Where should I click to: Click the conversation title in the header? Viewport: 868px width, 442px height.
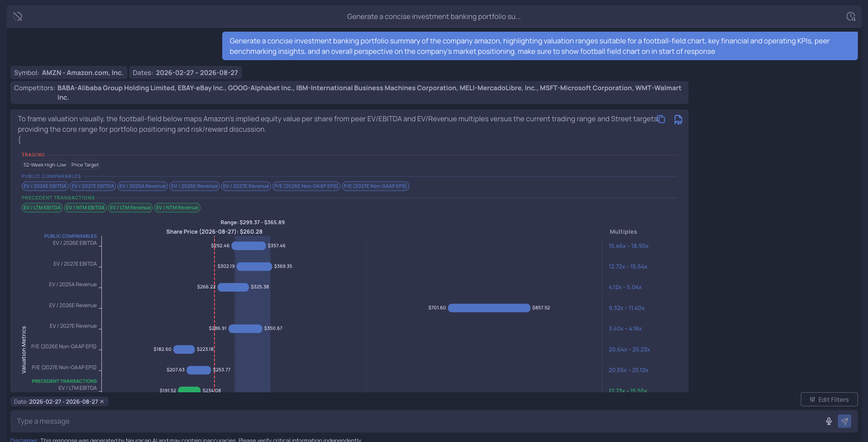[x=434, y=16]
